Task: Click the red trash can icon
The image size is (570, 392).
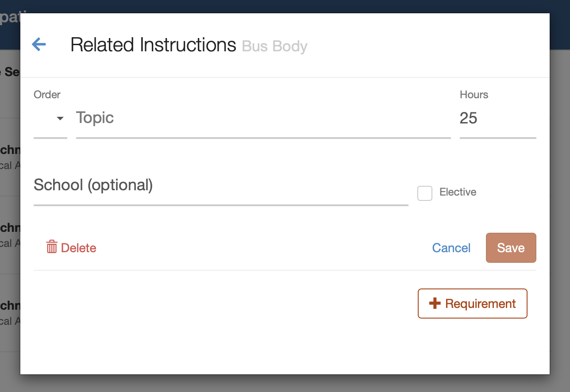Action: (x=52, y=247)
